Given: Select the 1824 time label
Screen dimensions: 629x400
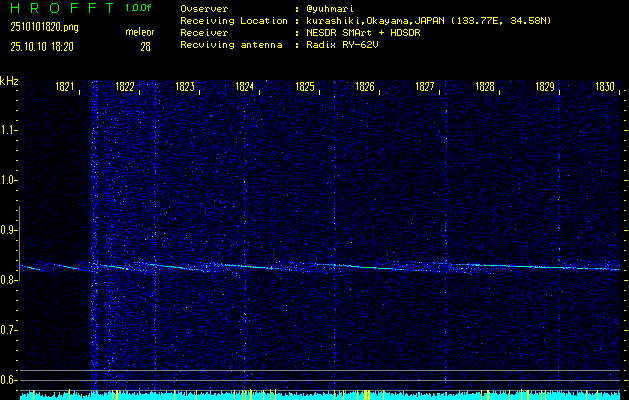Looking at the screenshot, I should (x=244, y=88).
